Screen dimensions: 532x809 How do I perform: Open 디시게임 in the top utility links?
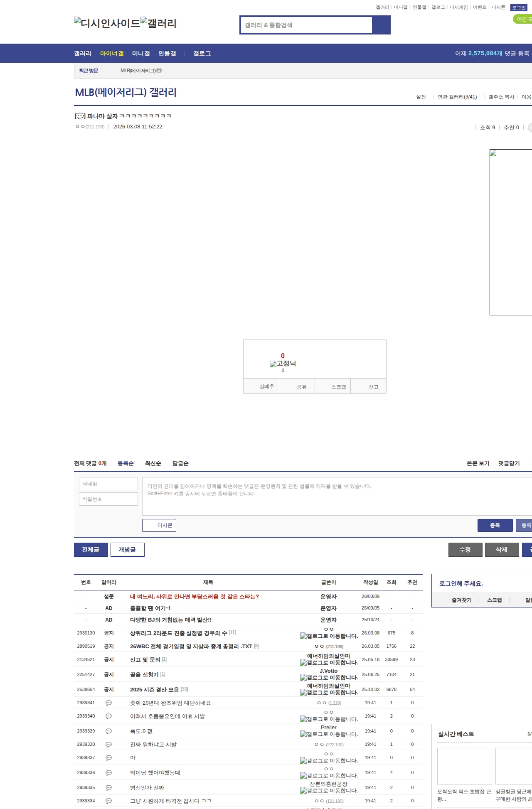pos(459,7)
